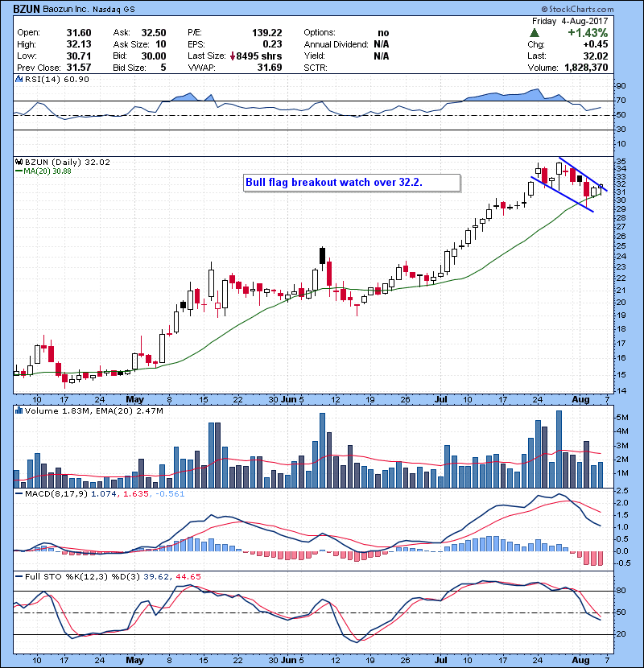Click the tallest late-July volume bar
Image resolution: width=644 pixels, height=668 pixels.
tap(559, 449)
